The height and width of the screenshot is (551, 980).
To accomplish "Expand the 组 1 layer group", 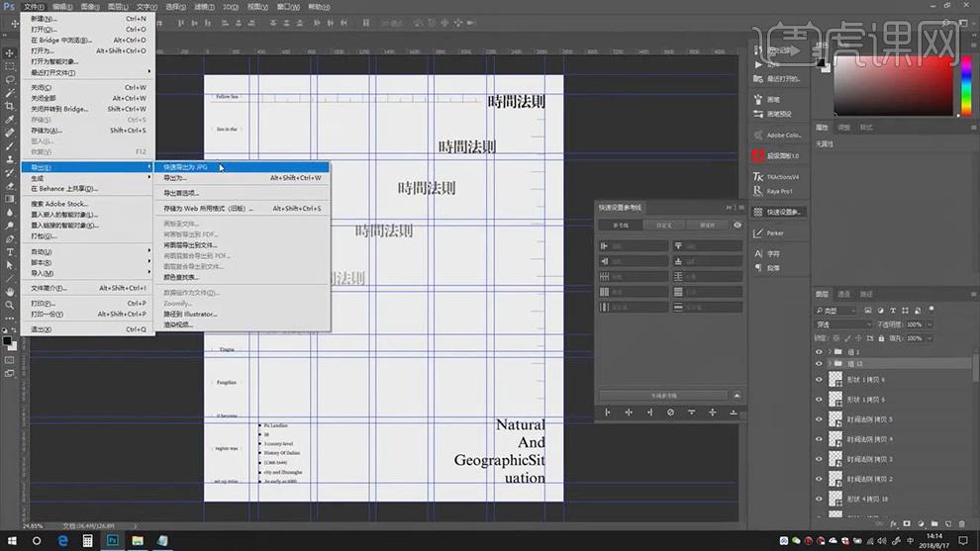I will (x=829, y=351).
